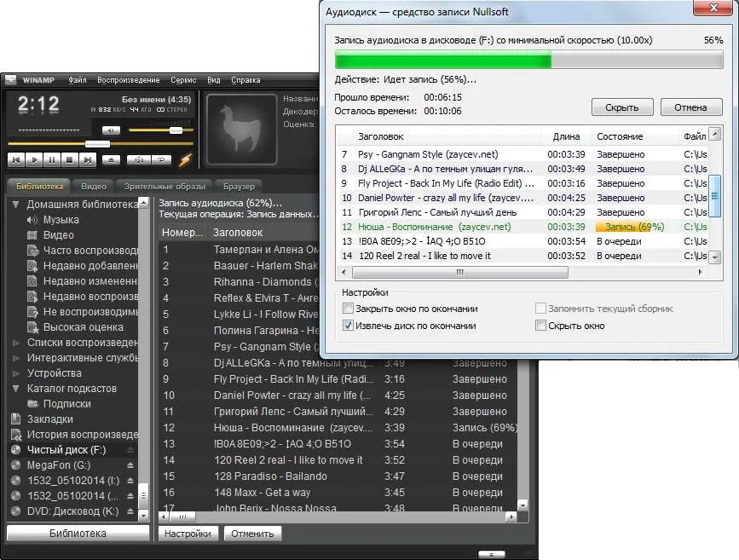The height and width of the screenshot is (560, 739).
Task: Click the play button in Winamp
Action: coord(34,160)
